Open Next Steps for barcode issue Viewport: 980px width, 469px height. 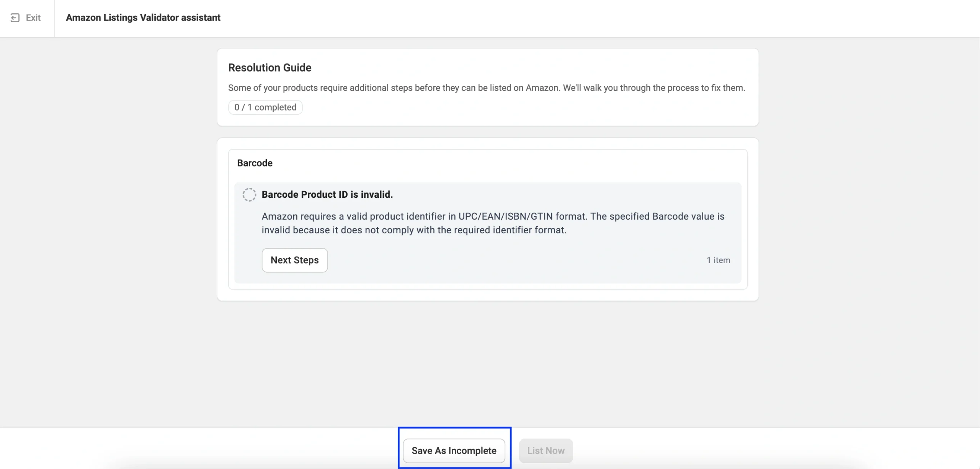pos(294,260)
